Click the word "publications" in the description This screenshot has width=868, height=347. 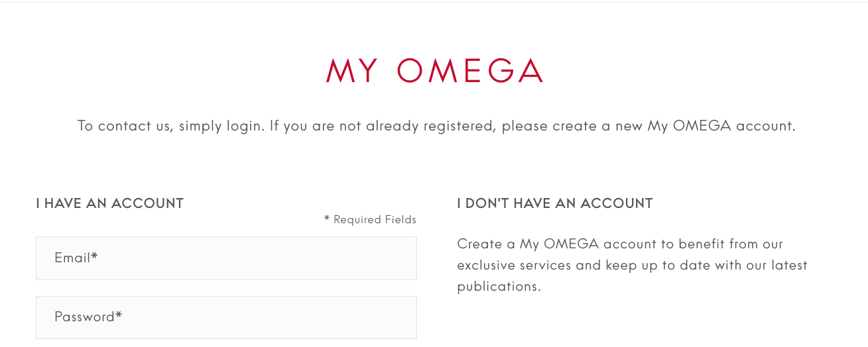tap(497, 287)
